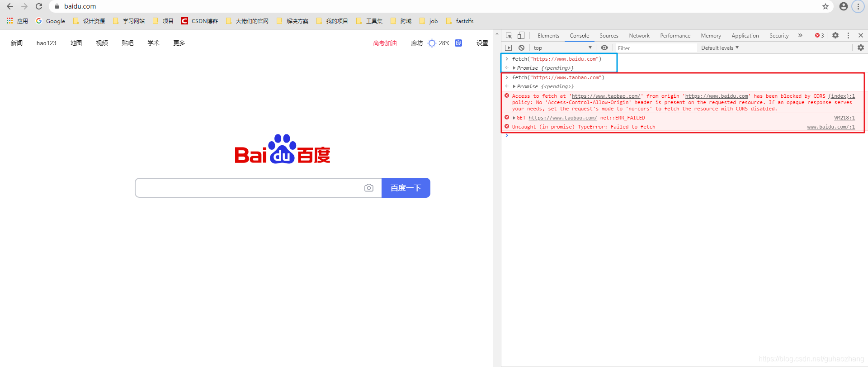Viewport: 868px width, 367px height.
Task: Reload the page with the refresh icon
Action: pos(39,6)
